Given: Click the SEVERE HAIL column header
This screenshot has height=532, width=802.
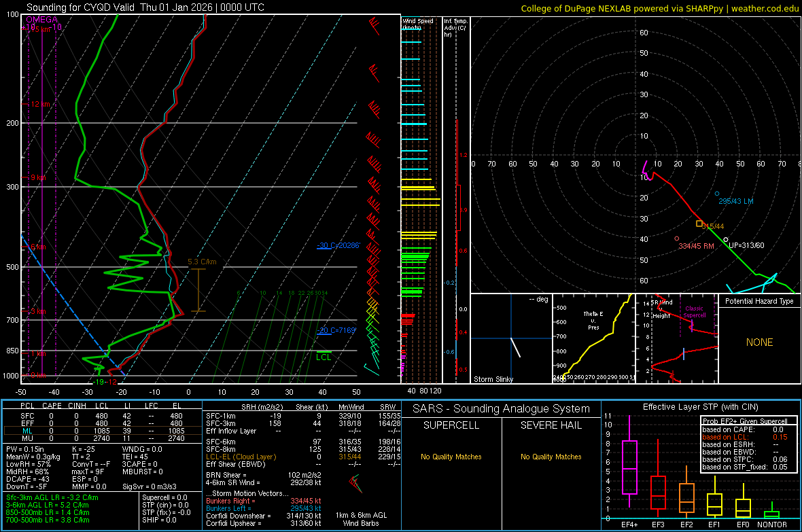Looking at the screenshot, I should (x=551, y=425).
